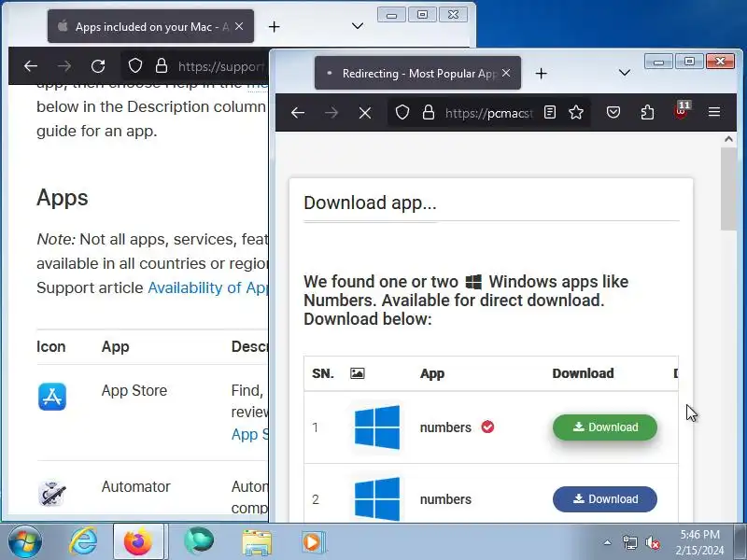Open the App S… link in description column
This screenshot has width=747, height=560.
coord(249,434)
